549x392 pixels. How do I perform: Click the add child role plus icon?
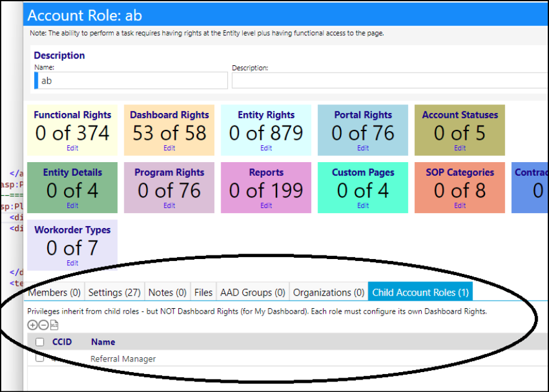(x=32, y=325)
